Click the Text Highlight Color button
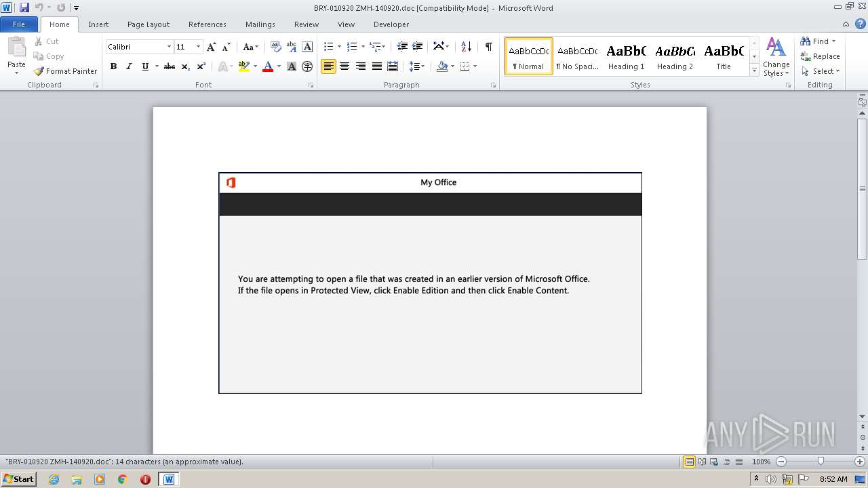The height and width of the screenshot is (488, 868). 244,66
